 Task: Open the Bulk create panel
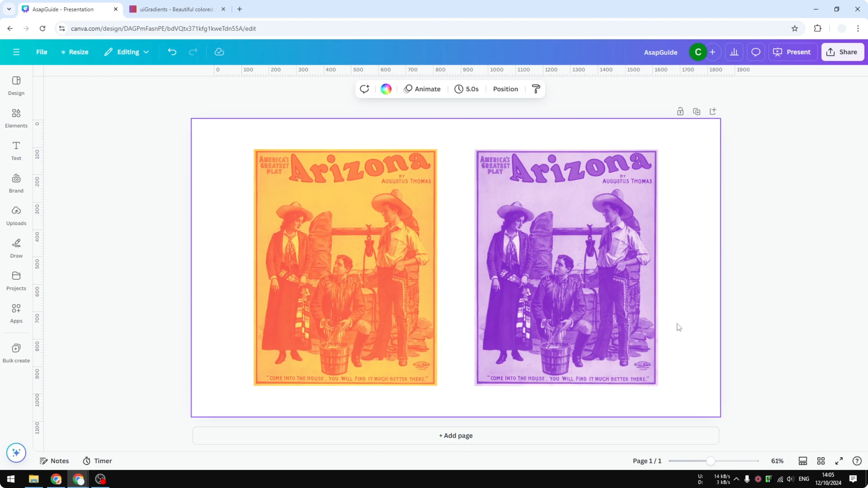pos(16,353)
